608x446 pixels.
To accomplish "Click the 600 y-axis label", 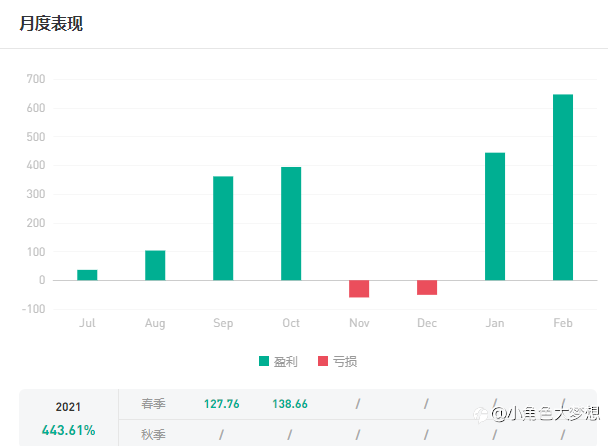I will pos(36,108).
